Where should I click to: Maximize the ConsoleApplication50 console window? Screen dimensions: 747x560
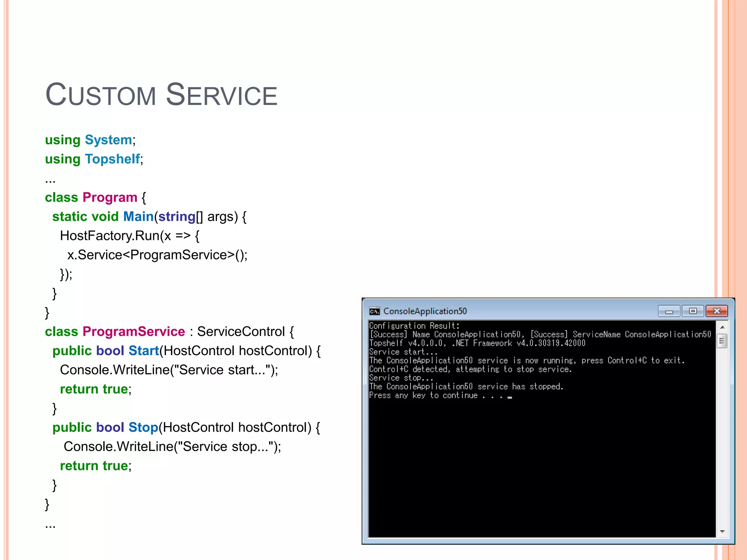coord(693,311)
